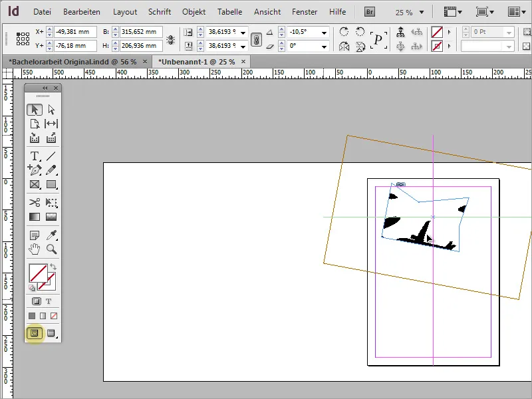Activate the Zoom magnifier tool
The height and width of the screenshot is (399, 532).
pos(51,249)
